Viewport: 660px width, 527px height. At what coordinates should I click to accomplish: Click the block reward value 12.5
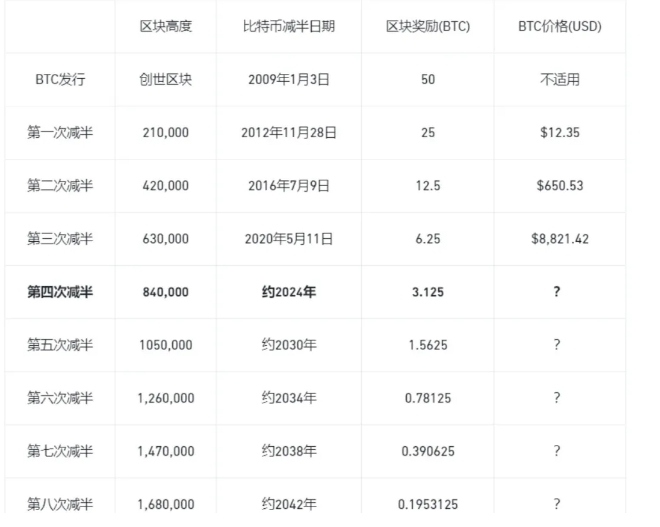pos(428,186)
